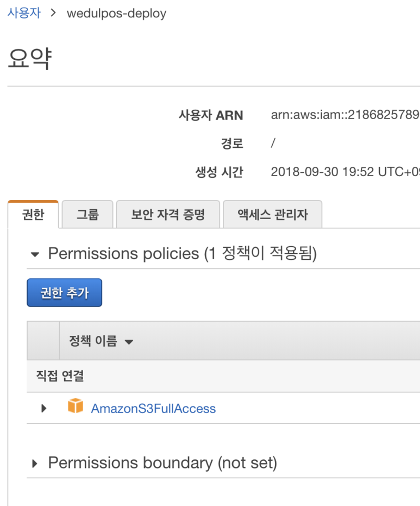Click the wedulpos-deploy breadcrumb text
Image resolution: width=420 pixels, height=506 pixels.
tap(116, 14)
